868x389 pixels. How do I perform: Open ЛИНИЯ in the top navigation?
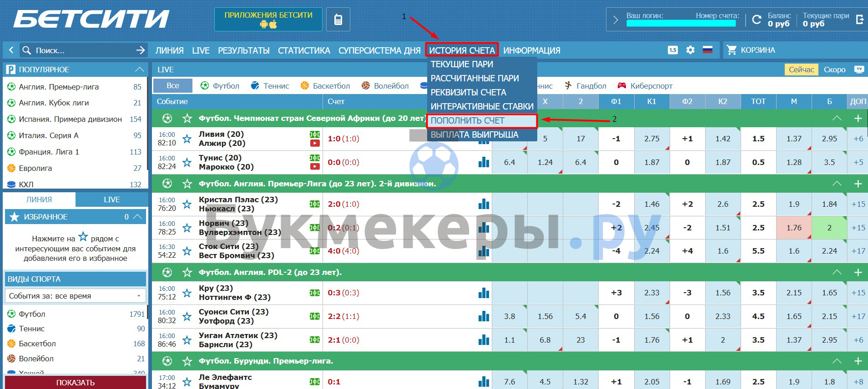(169, 50)
